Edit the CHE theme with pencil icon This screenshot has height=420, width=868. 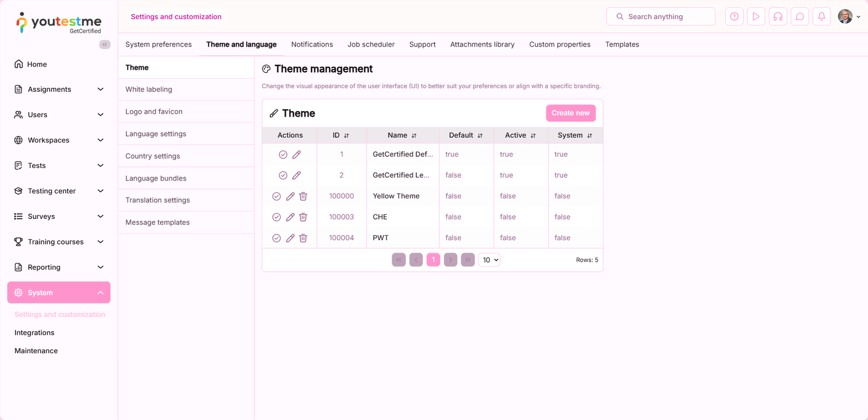[x=290, y=217]
